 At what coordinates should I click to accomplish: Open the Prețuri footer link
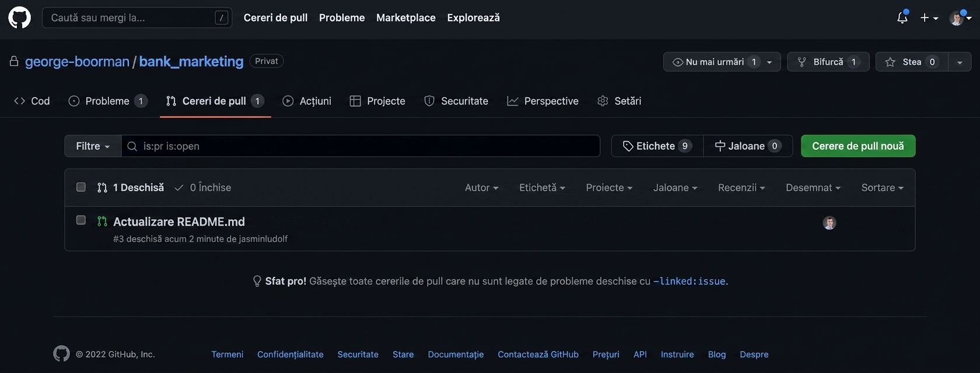tap(606, 354)
